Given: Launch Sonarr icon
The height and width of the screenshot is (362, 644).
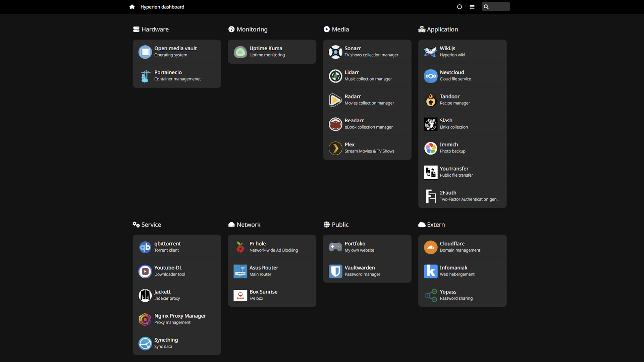Looking at the screenshot, I should click(335, 52).
